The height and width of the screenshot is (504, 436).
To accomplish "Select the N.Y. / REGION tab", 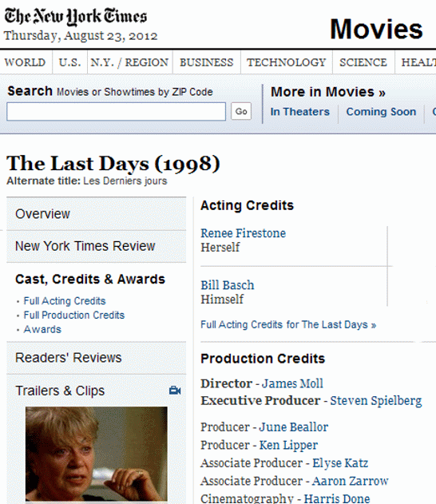I will coord(129,62).
